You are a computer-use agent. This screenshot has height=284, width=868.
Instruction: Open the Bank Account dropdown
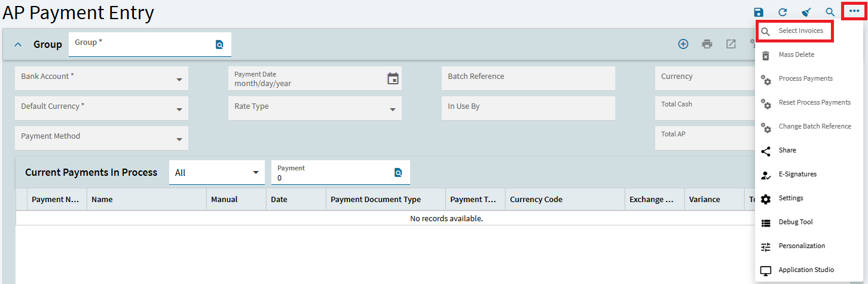coord(179,80)
